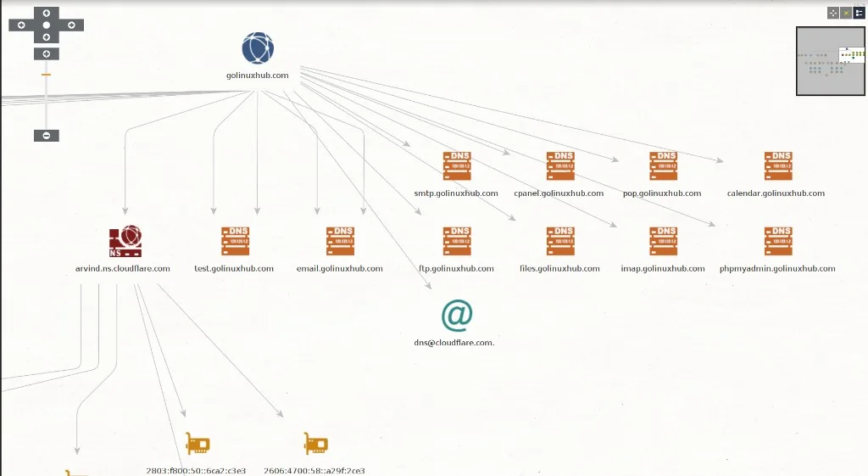Select the phpmyadmin.golinuxhub.com DNS icon

pos(778,241)
